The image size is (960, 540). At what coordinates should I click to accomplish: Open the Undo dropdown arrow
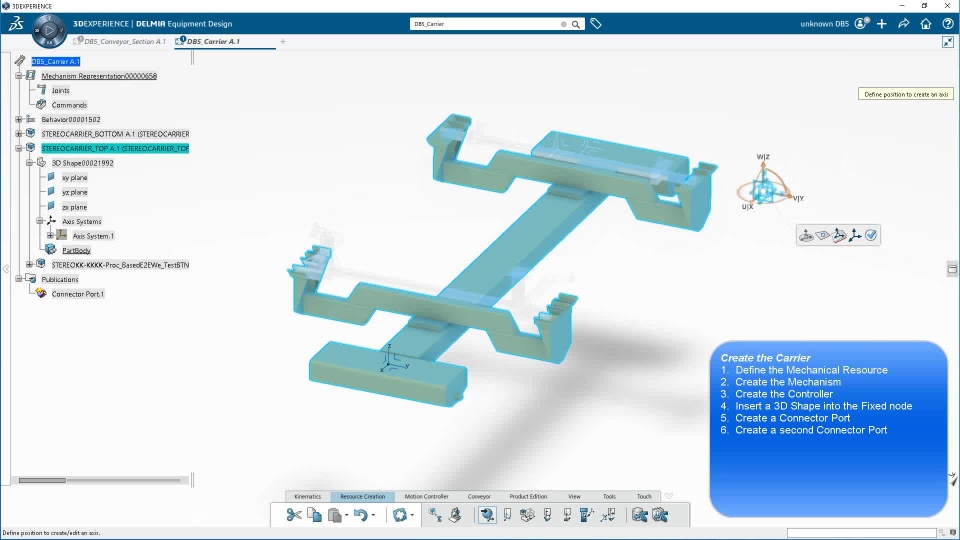pos(373,516)
